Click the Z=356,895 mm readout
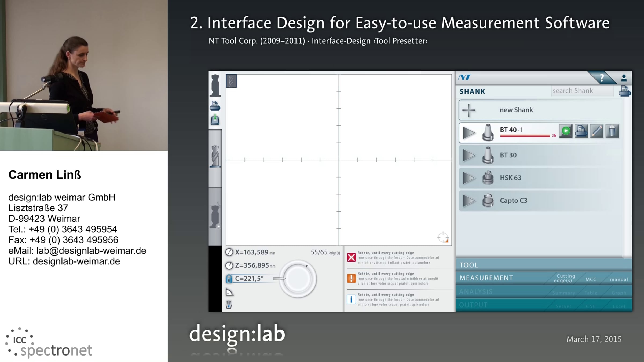Screen dimensions: 644x362 coord(255,265)
